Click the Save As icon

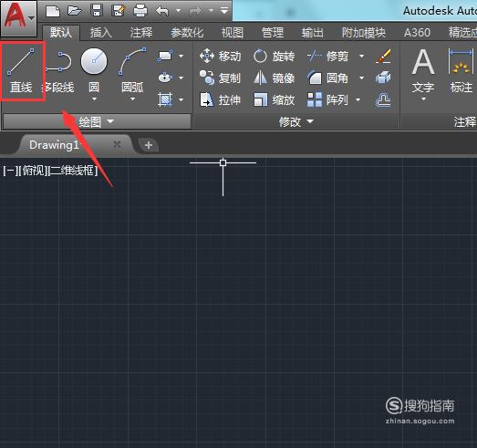click(119, 11)
